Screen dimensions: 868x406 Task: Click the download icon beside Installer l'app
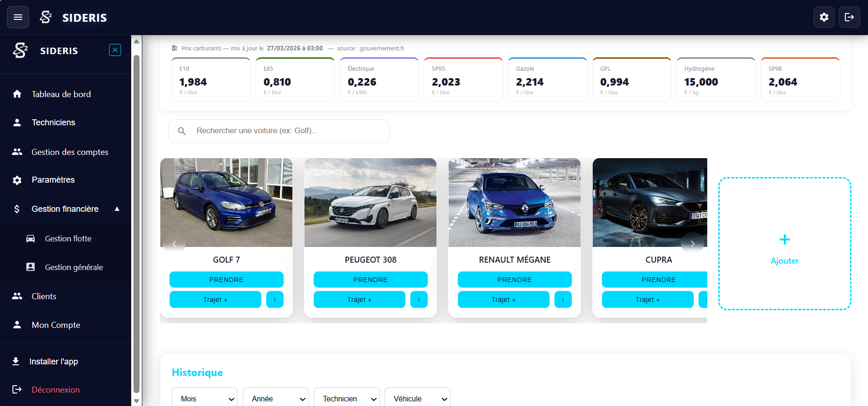click(16, 361)
